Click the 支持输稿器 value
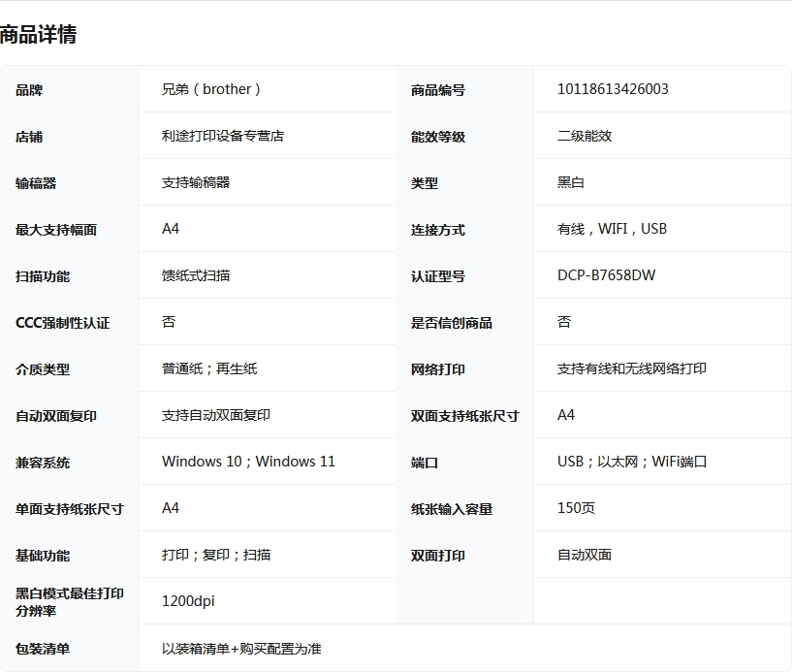792x672 pixels. 196,182
